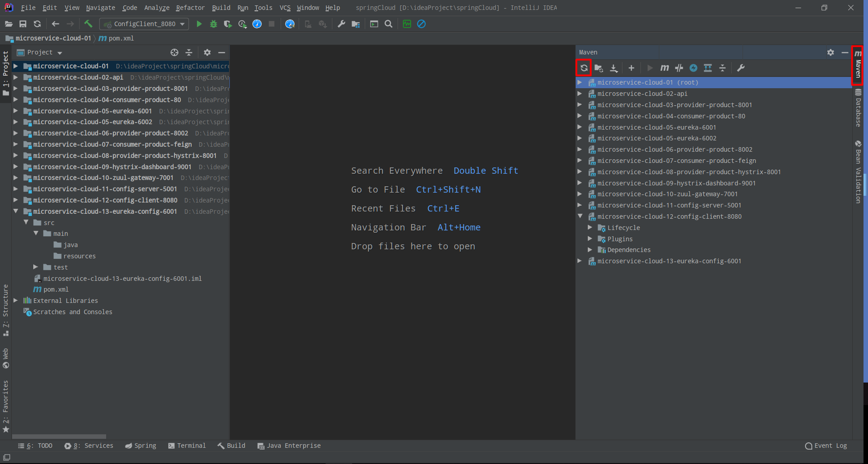Run ConfigClient_8080 with the green play icon
Screen dimensions: 868x464
[x=199, y=24]
